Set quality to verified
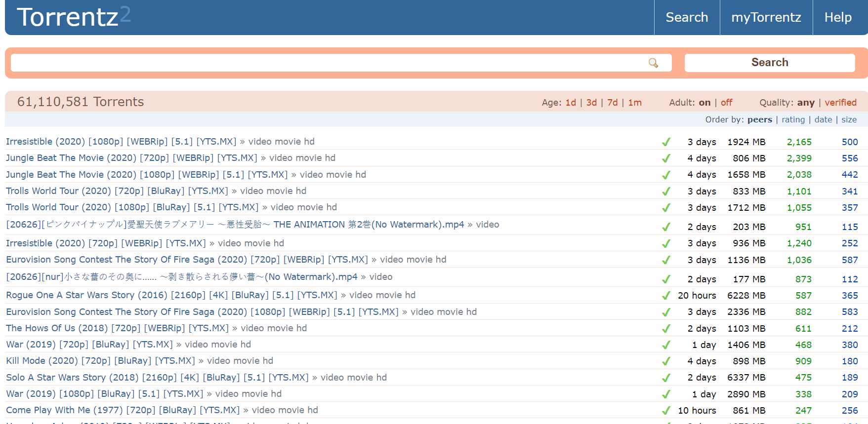Viewport: 868px width, 424px height. [x=840, y=103]
